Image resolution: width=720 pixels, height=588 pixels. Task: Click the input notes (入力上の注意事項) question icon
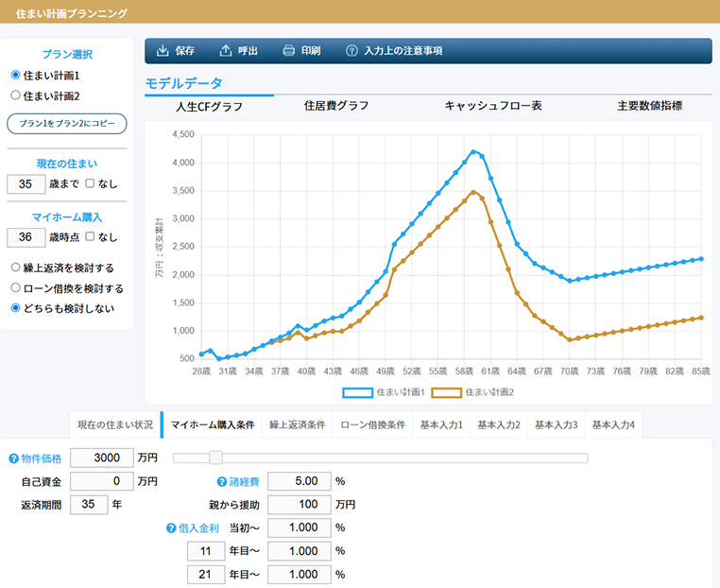352,51
